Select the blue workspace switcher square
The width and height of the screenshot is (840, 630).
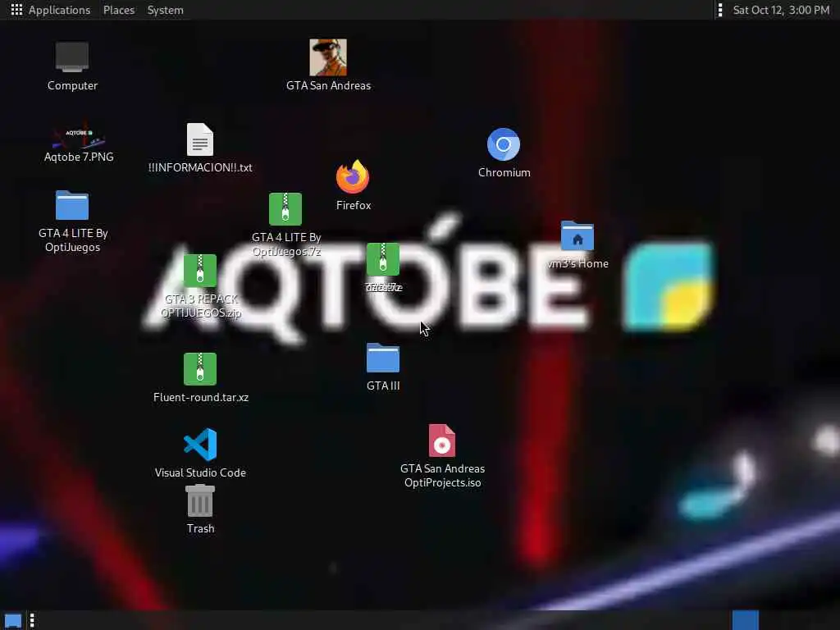click(x=745, y=620)
